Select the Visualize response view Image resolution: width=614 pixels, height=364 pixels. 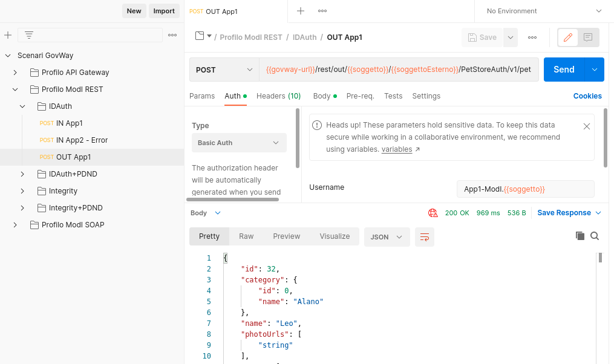coord(335,236)
